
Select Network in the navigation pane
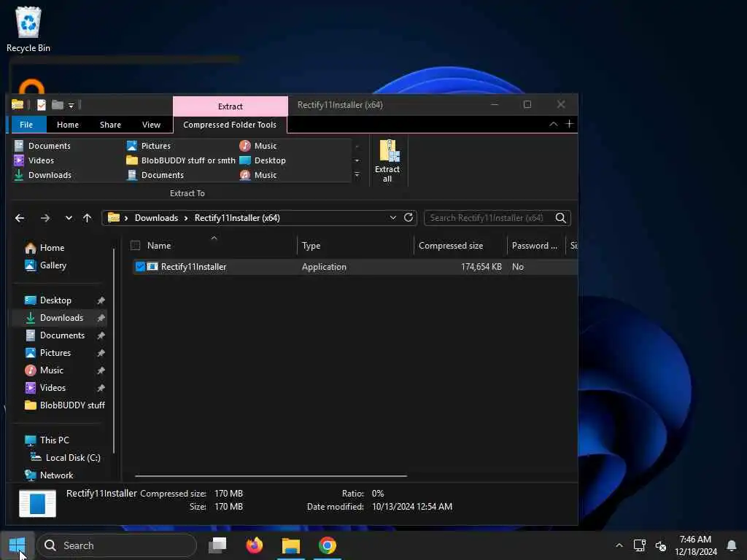[x=49, y=475]
